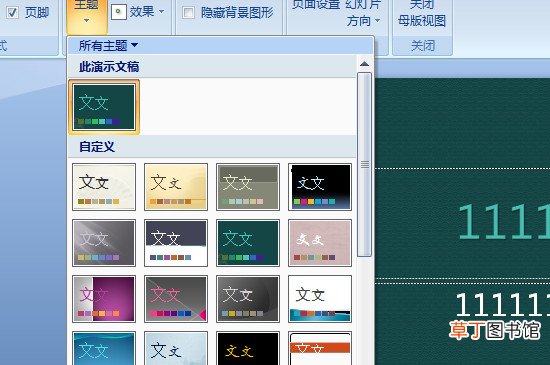Click the 效果 effects icon

click(x=119, y=12)
